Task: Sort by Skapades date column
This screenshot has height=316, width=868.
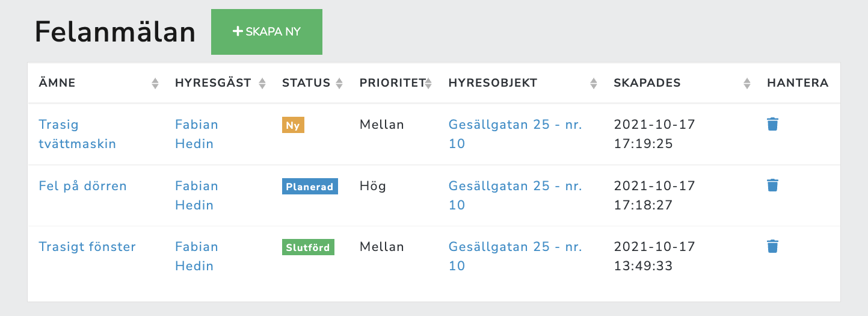Action: pos(747,84)
